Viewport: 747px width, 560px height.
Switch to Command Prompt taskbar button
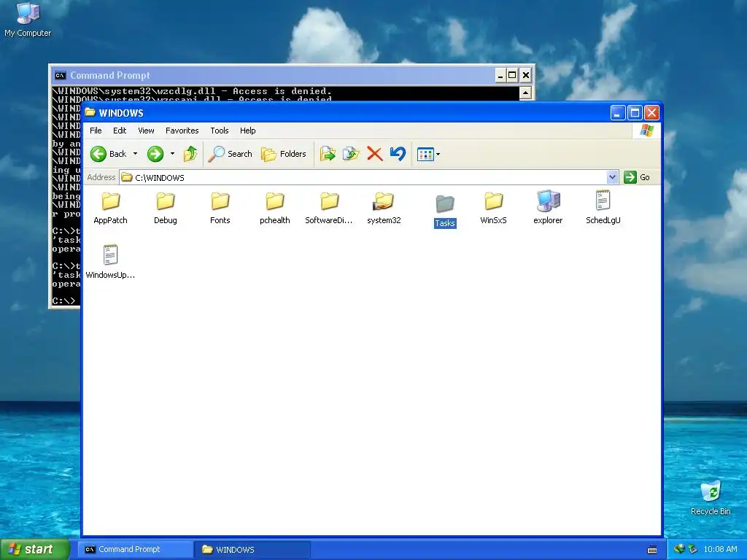(136, 550)
